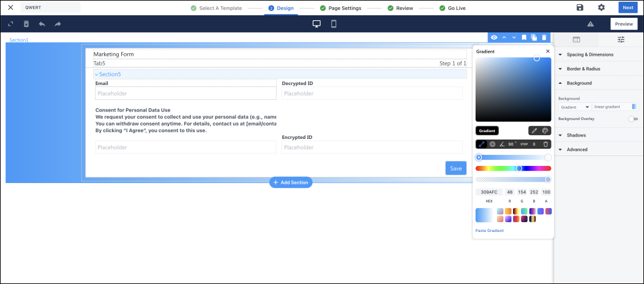Open settings gear in top bar

601,7
